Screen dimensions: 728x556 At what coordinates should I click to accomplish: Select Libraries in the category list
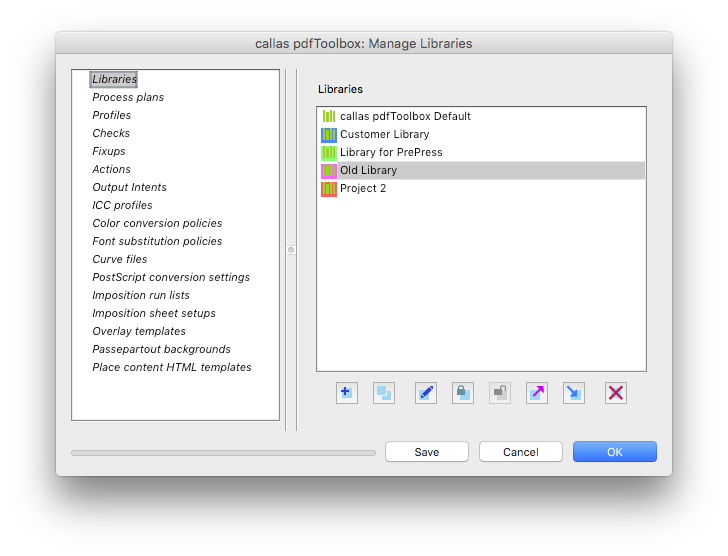click(114, 79)
